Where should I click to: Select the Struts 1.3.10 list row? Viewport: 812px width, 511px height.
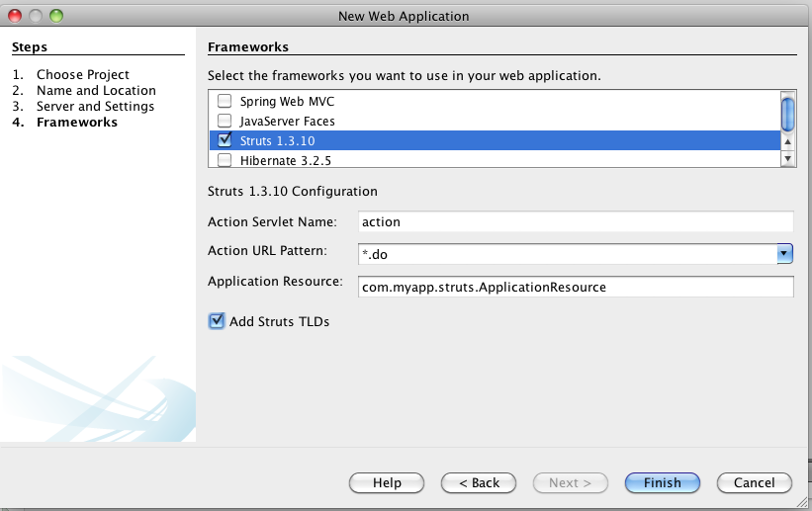coord(496,140)
